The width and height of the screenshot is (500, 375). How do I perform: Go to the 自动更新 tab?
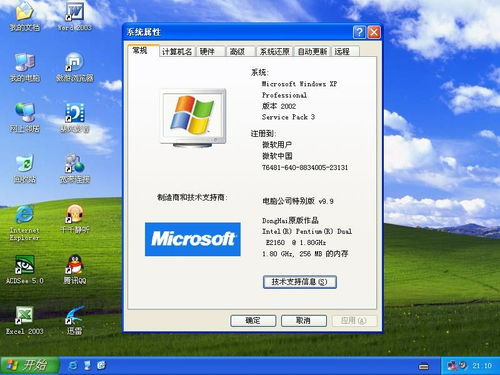[312, 52]
